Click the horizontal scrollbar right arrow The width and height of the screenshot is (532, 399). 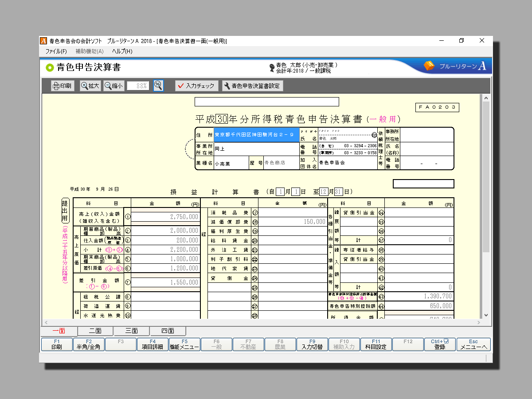(x=478, y=323)
